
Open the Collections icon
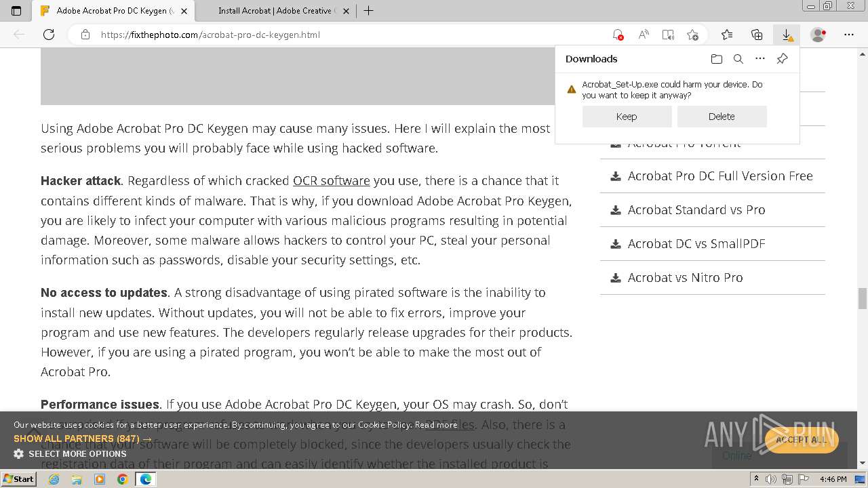[757, 35]
